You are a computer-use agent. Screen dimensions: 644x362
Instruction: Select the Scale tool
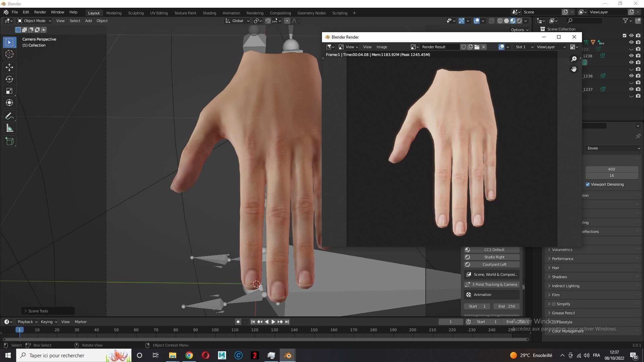(9, 91)
